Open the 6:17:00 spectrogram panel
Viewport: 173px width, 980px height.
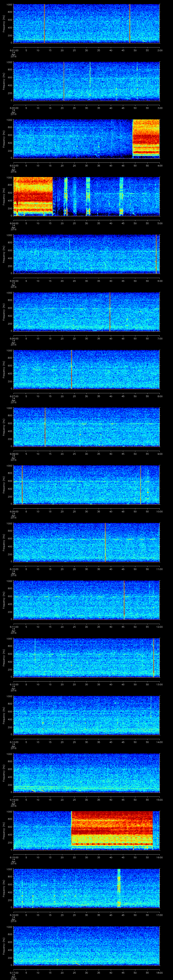coord(86,947)
